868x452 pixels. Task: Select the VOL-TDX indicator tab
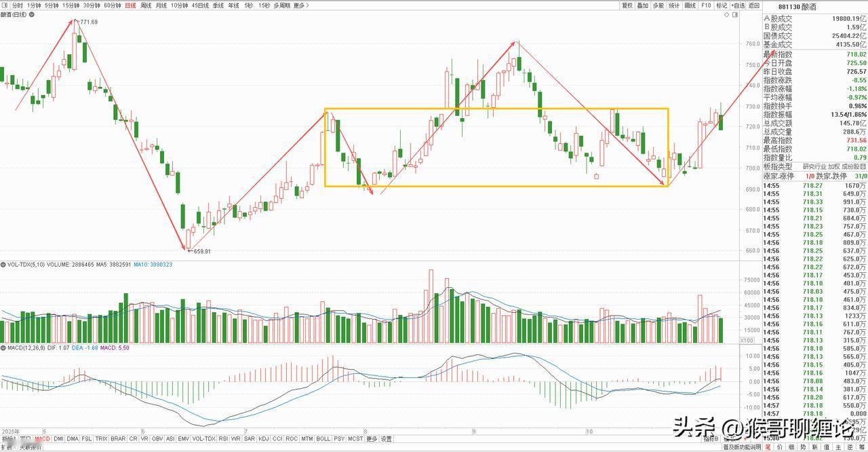coord(204,439)
